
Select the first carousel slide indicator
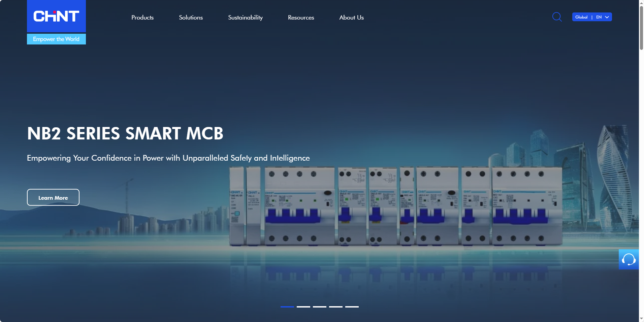287,307
